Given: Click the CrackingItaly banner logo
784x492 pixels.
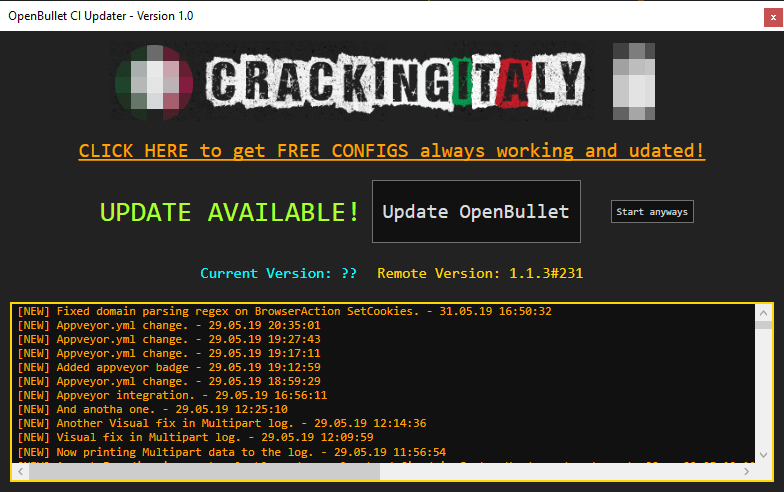Looking at the screenshot, I should tap(394, 80).
